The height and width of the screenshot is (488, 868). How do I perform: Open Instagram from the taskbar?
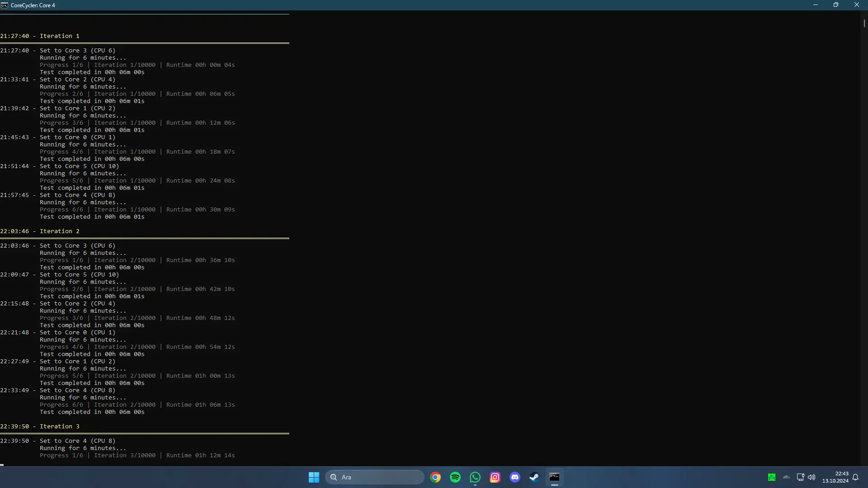click(495, 477)
